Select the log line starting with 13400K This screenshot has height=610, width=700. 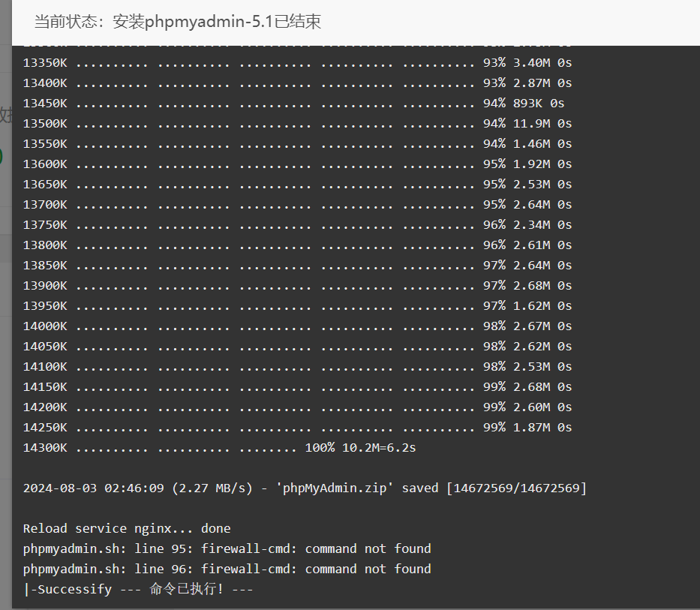[297, 83]
